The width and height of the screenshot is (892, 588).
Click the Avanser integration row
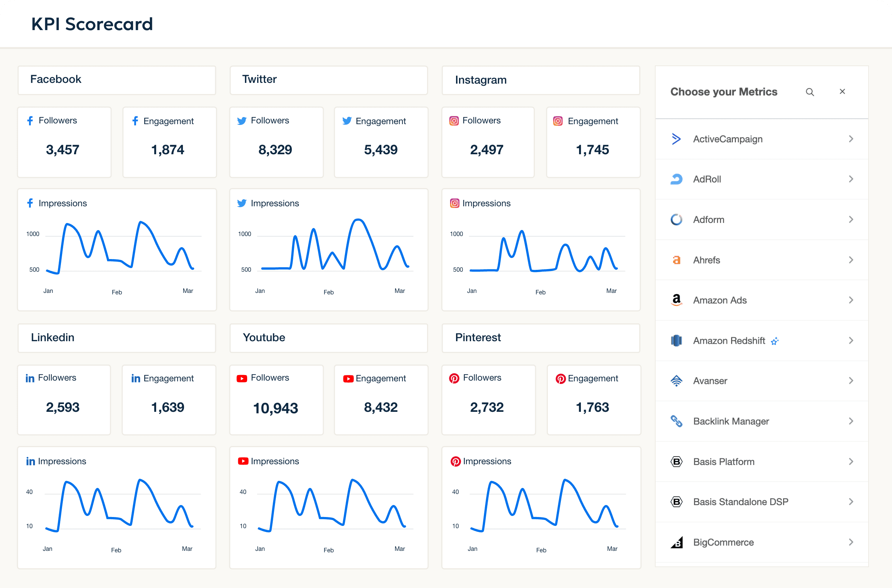point(710,380)
